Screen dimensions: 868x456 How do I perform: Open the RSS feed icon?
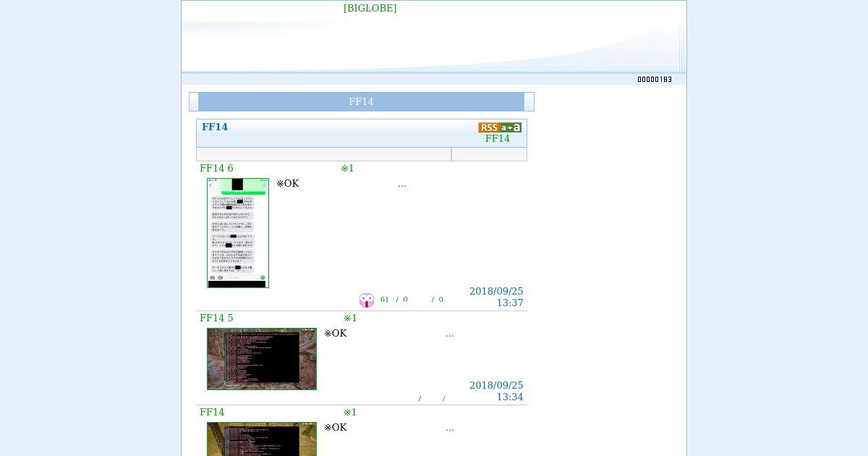(x=488, y=127)
